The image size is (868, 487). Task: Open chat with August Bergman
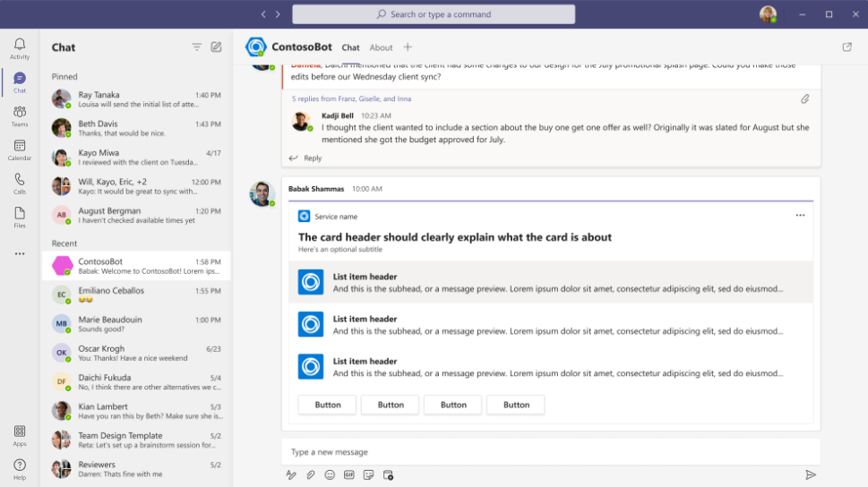(137, 215)
